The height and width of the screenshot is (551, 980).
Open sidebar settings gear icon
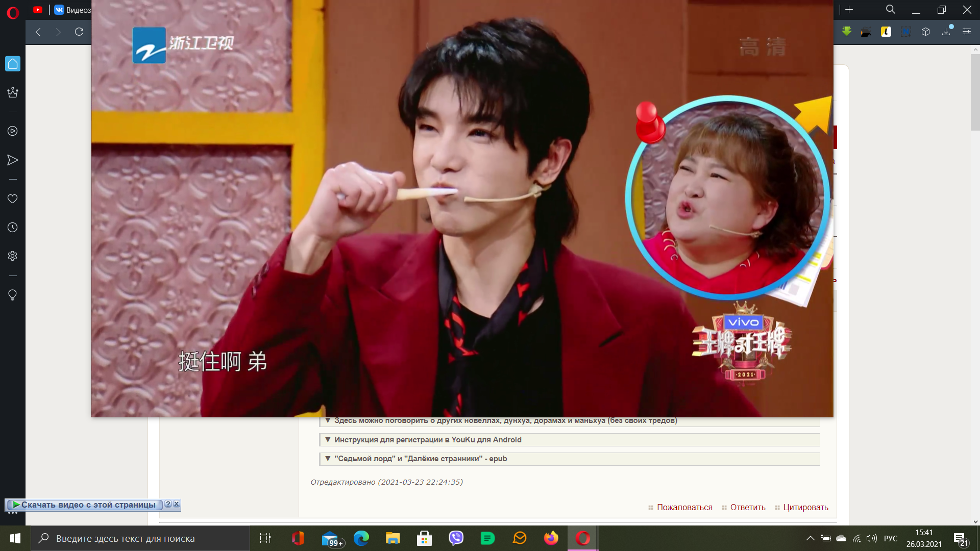(x=13, y=256)
